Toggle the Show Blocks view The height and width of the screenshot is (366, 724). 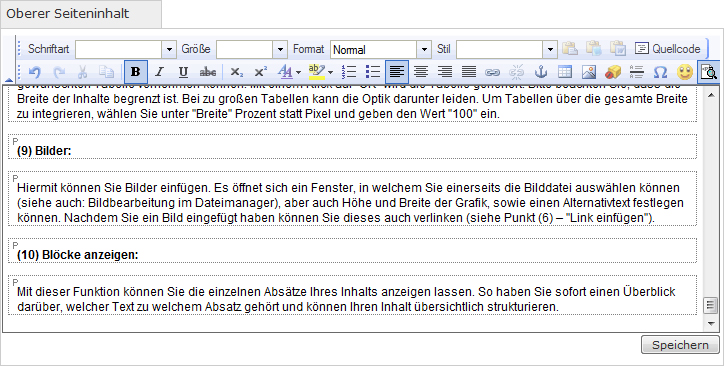709,72
